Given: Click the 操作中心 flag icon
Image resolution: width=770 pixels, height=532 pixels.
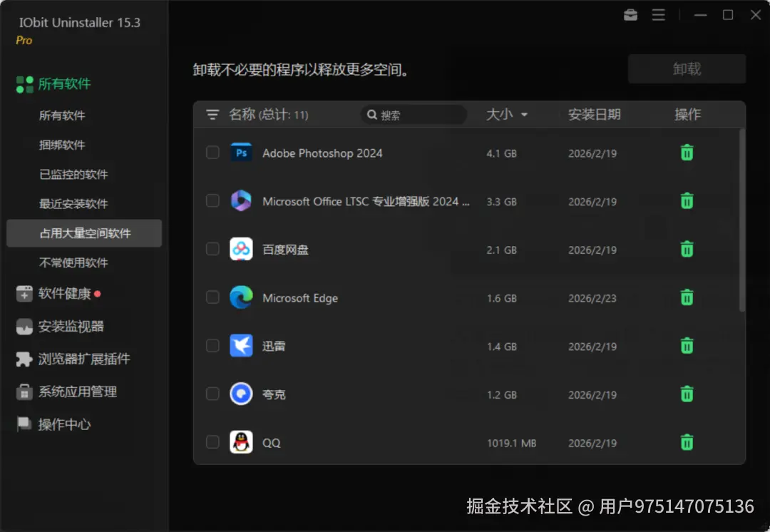Looking at the screenshot, I should click(x=24, y=424).
